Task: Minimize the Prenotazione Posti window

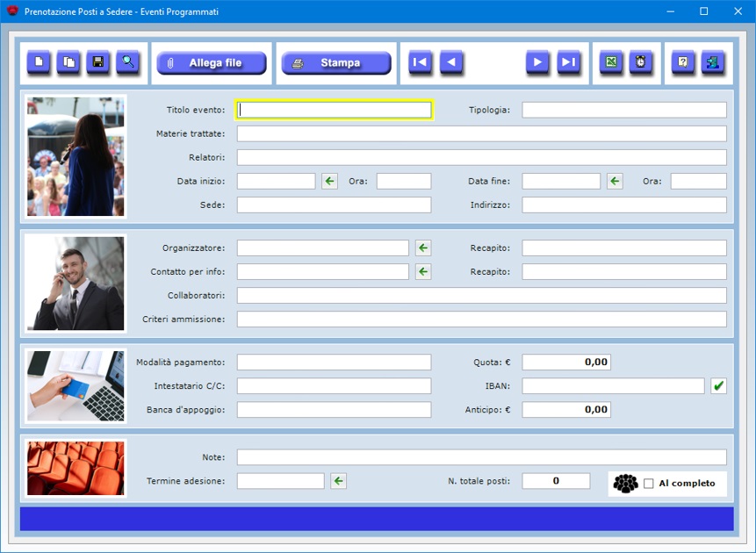Action: click(x=670, y=11)
